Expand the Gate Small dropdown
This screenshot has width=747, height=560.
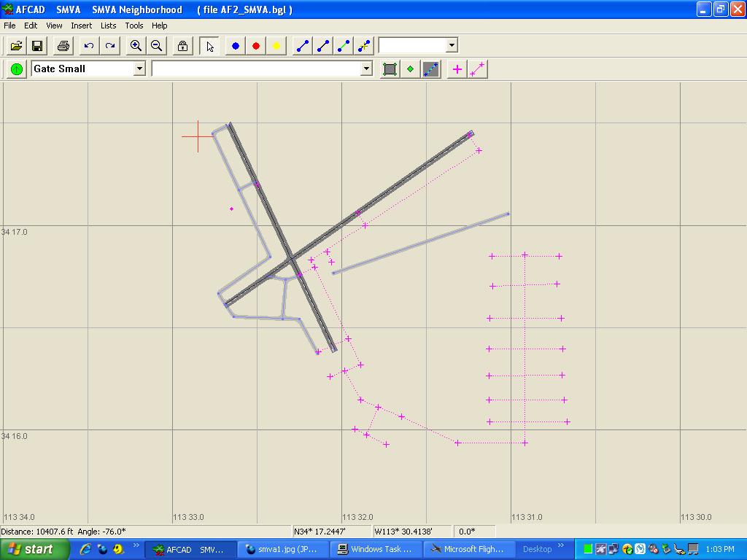(139, 69)
